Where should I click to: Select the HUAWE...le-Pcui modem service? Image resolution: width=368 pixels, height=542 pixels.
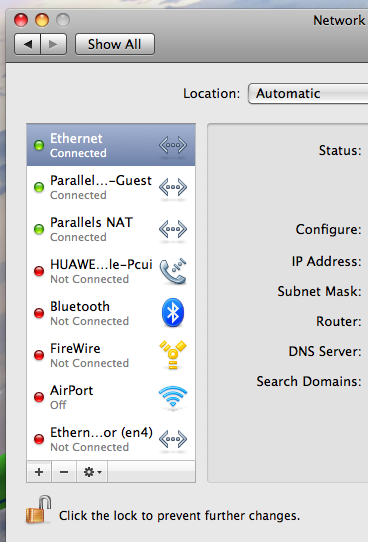(x=111, y=271)
